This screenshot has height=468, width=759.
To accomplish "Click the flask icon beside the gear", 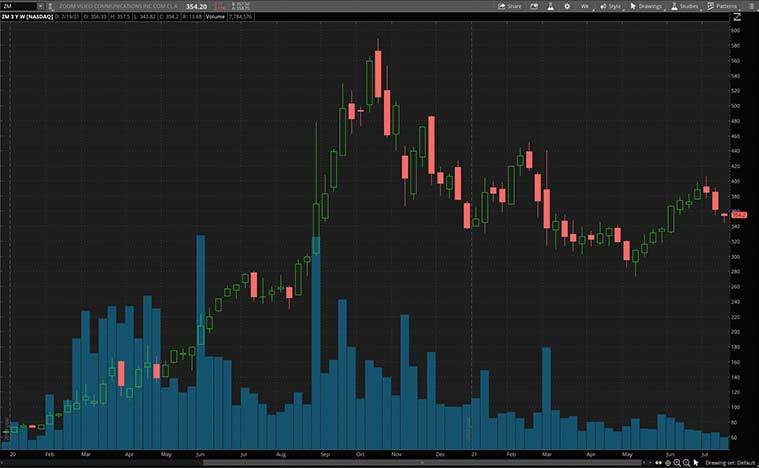I will click(x=550, y=6).
